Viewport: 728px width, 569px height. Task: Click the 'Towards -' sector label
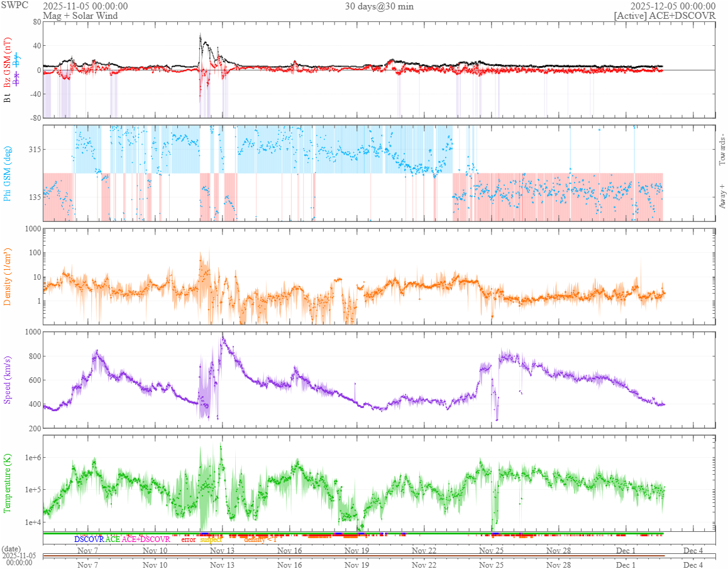click(722, 150)
